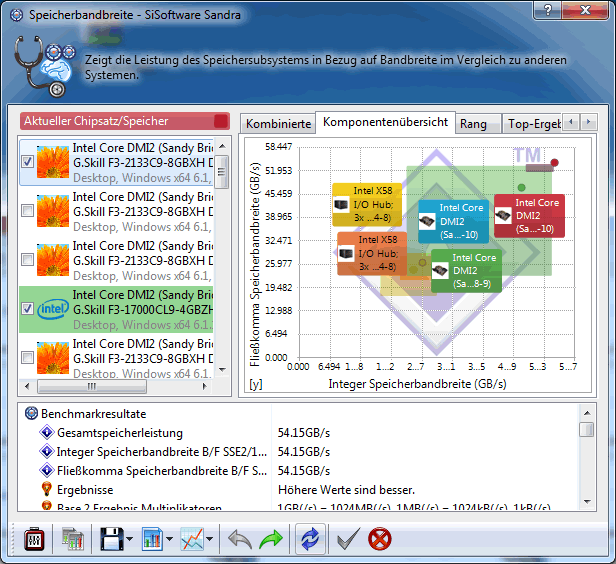Click the reference list vertical scrollbar thumb
Screen dimensions: 616x564
(222, 172)
